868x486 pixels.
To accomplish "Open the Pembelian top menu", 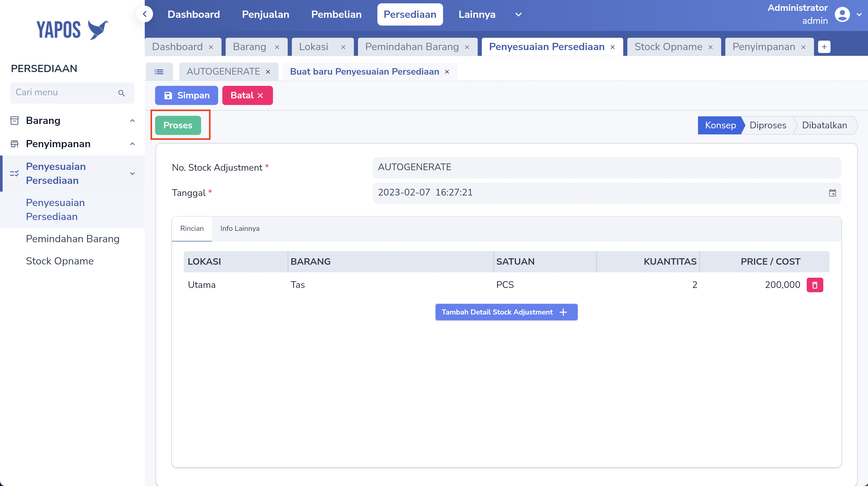I will pyautogui.click(x=336, y=14).
